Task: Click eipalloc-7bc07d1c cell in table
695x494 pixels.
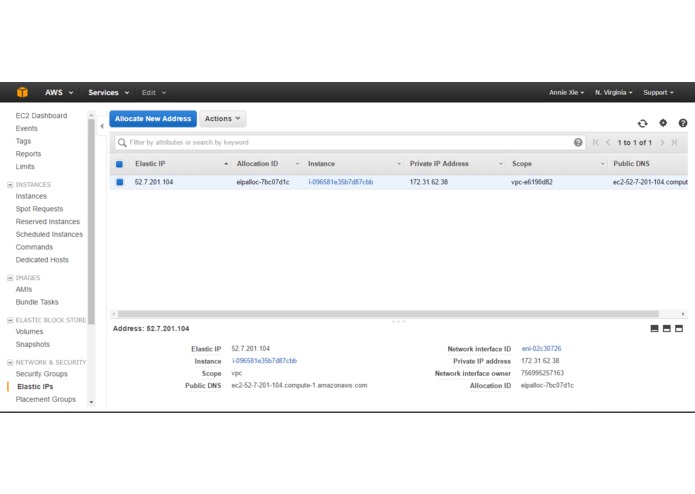Action: pyautogui.click(x=263, y=182)
